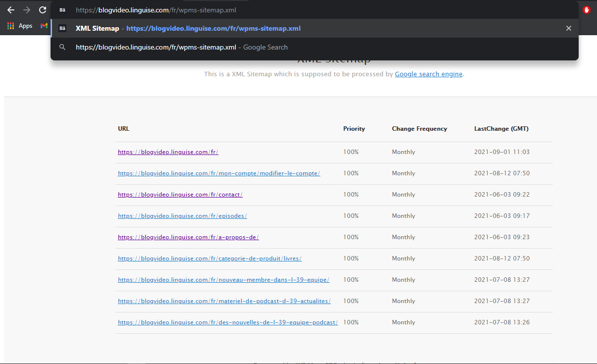The image size is (597, 364).
Task: Click the URL column header
Action: pos(124,129)
